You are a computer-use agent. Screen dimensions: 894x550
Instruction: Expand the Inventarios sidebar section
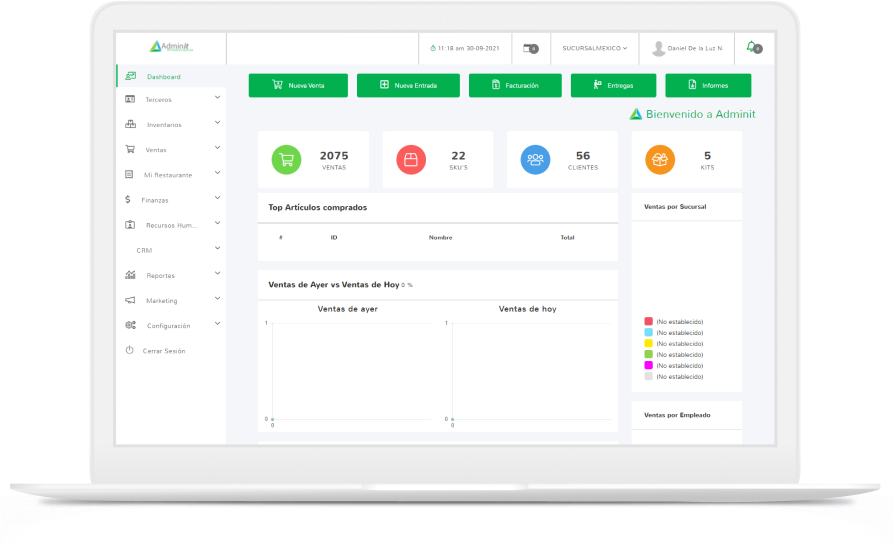pos(217,123)
